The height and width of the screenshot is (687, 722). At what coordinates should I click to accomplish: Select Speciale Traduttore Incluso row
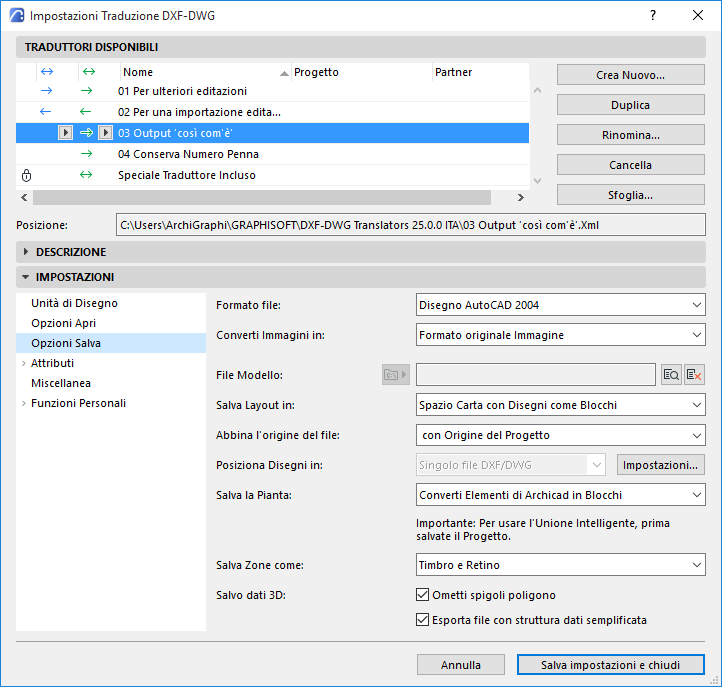pos(272,175)
